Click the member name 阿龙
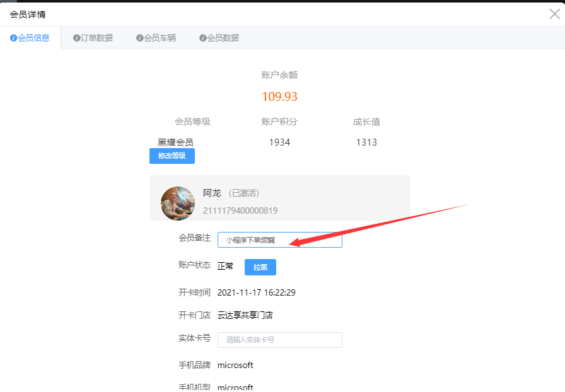The image size is (565, 392). (212, 193)
